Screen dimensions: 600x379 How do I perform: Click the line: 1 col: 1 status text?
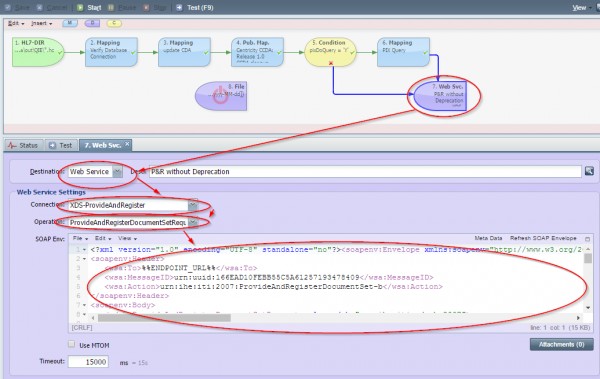click(x=548, y=328)
